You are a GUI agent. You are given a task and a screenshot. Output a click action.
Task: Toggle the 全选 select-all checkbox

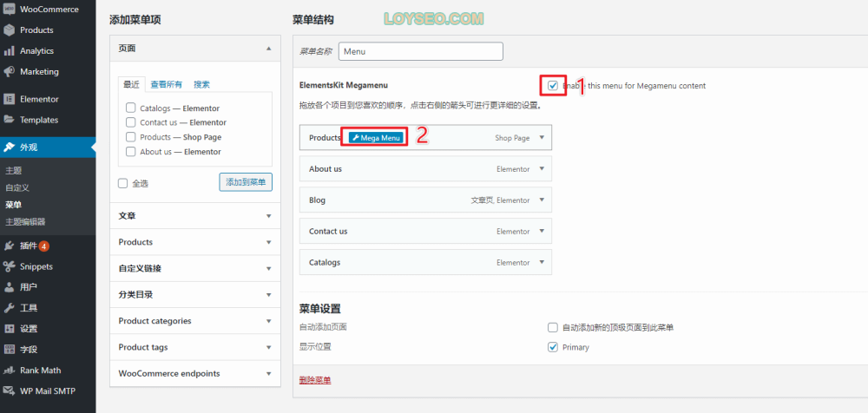pyautogui.click(x=123, y=183)
